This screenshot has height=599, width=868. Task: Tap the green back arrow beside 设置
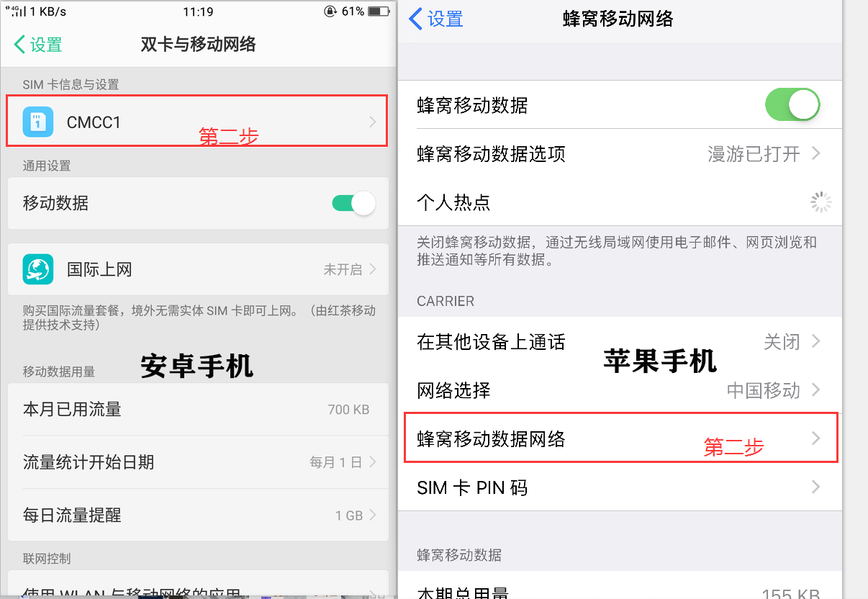coord(19,44)
